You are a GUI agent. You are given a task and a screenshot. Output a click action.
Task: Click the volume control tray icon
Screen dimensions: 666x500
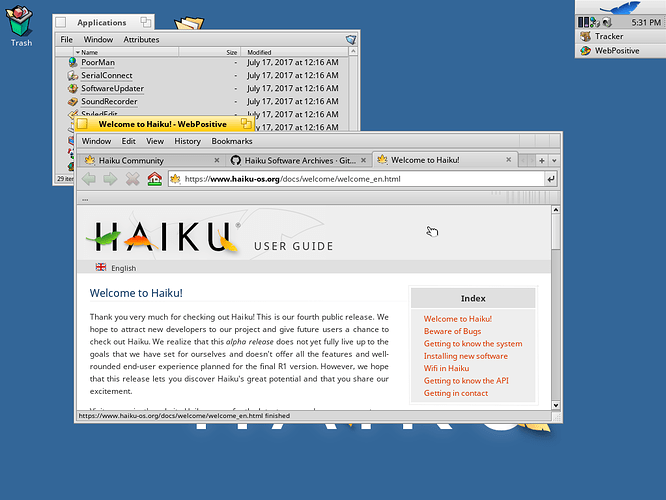[x=607, y=22]
